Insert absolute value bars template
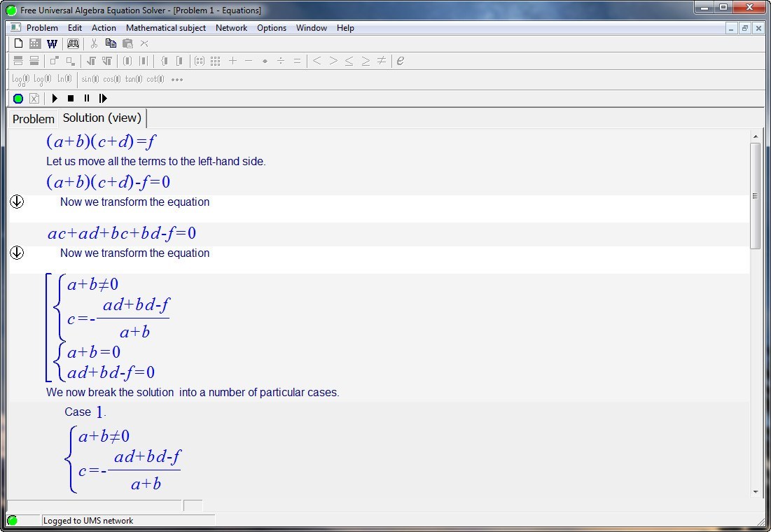This screenshot has height=532, width=771. point(144,61)
